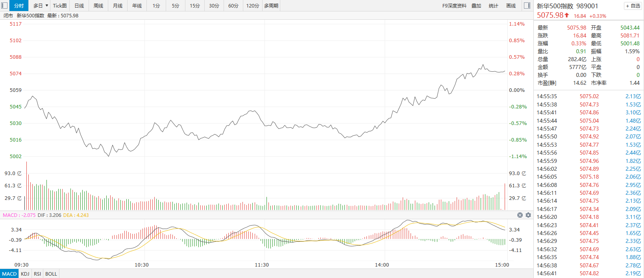Image resolution: width=644 pixels, height=278 pixels.
Task: Click index name 新华500指数 989001
Action: [x=567, y=6]
